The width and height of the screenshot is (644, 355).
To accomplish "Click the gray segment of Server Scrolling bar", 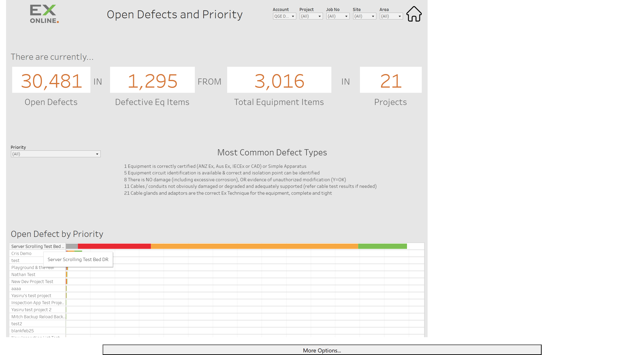I will [x=72, y=246].
